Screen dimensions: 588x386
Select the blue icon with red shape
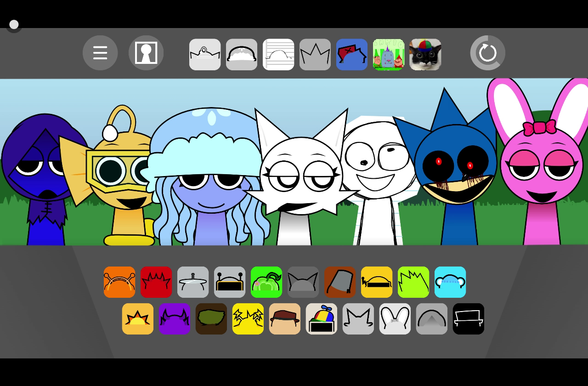(x=352, y=55)
